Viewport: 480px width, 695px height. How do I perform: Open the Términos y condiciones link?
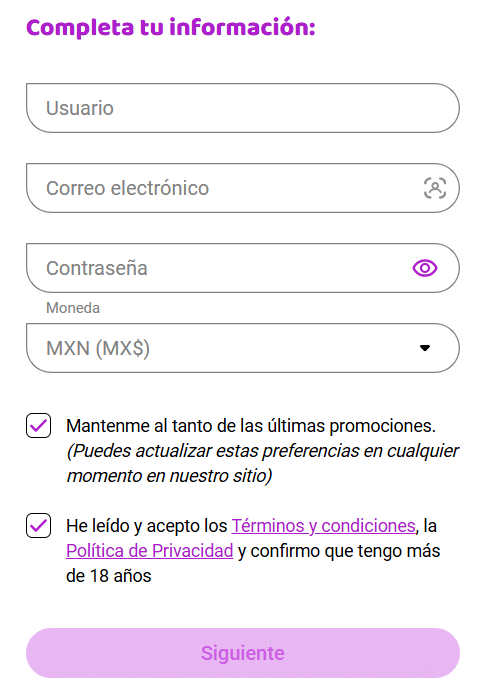(324, 526)
